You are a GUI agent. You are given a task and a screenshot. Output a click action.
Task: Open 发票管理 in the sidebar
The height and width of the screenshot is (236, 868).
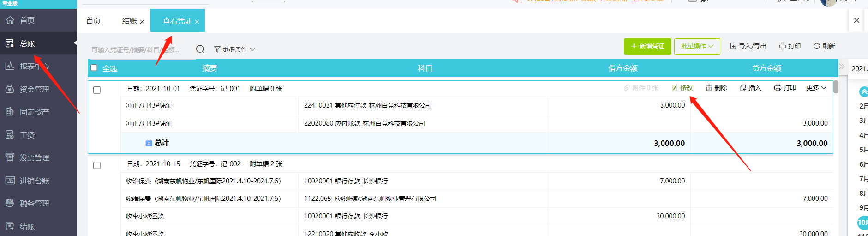click(34, 157)
